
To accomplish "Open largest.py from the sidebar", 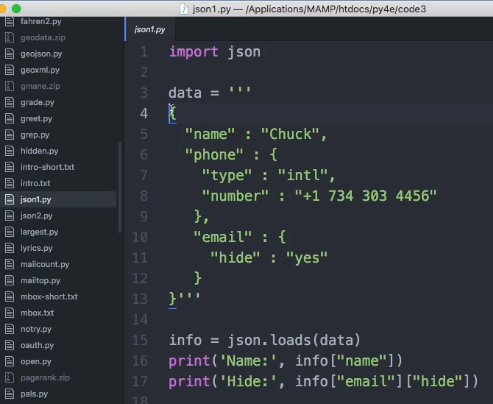I will coord(39,232).
